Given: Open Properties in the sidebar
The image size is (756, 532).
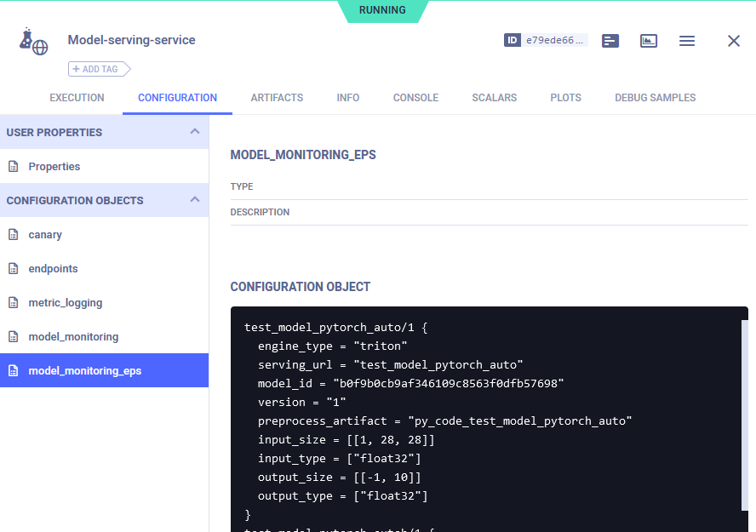Looking at the screenshot, I should tap(104, 166).
